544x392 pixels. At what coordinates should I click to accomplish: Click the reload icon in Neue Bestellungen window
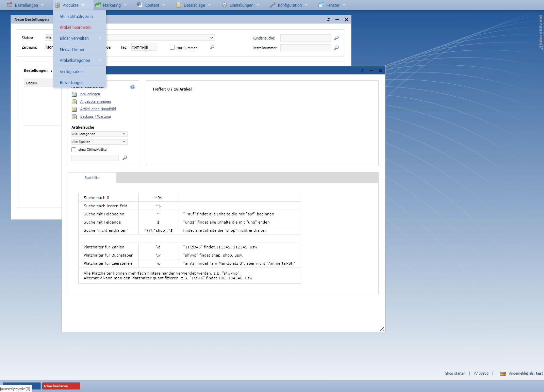pos(328,20)
